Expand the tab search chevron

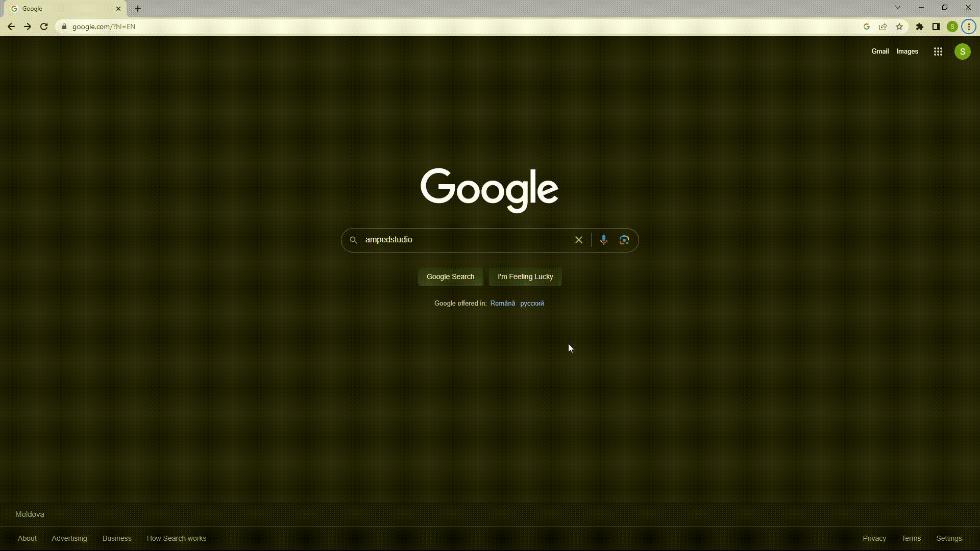897,8
